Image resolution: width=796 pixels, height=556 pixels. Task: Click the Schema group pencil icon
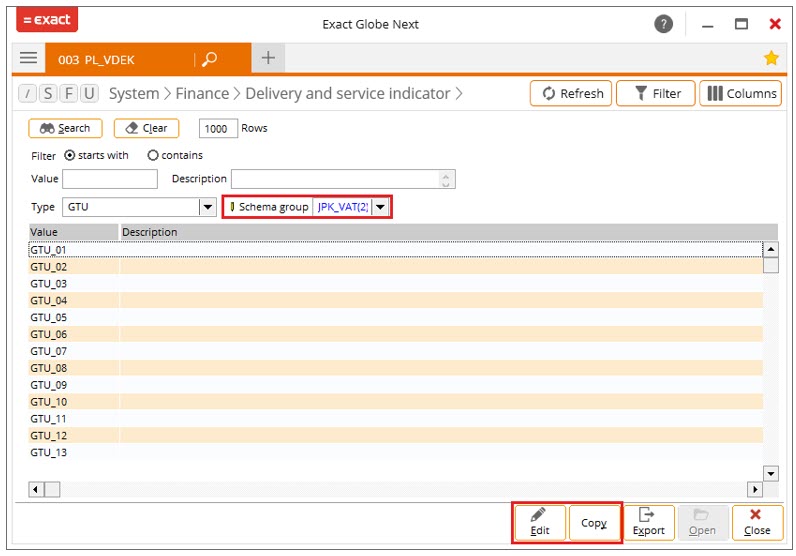tap(232, 207)
